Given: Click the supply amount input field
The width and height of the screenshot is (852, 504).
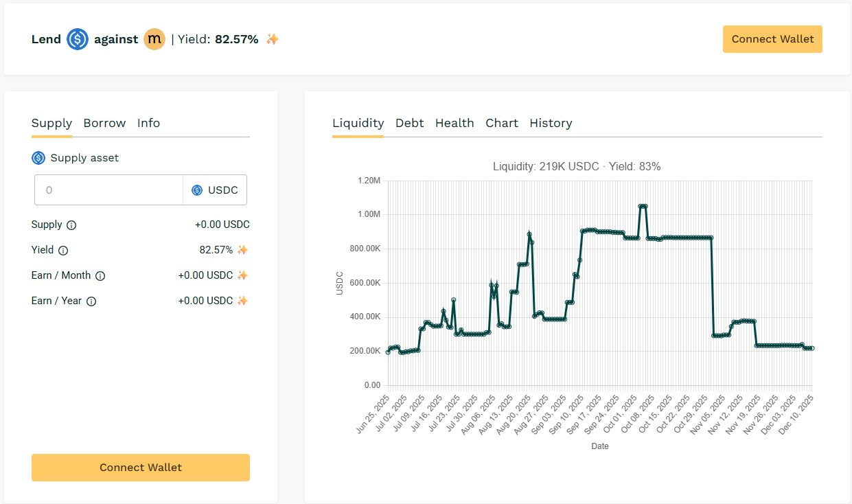Looking at the screenshot, I should (x=108, y=190).
